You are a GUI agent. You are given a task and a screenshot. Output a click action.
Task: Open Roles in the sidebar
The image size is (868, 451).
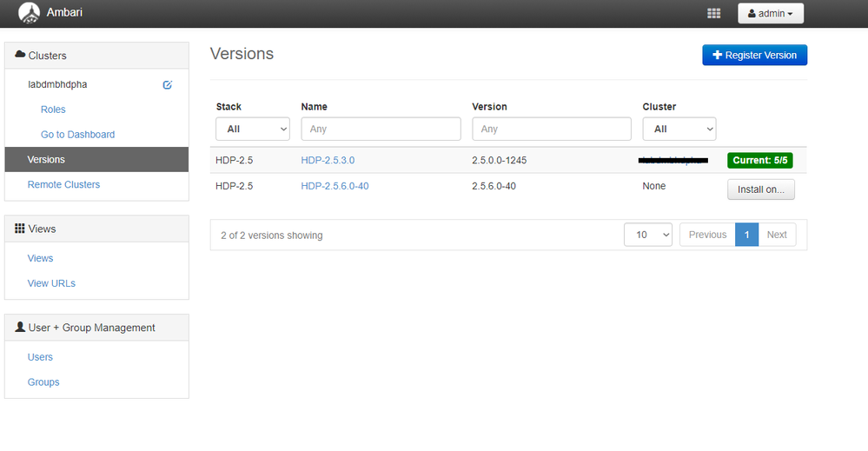pos(53,109)
